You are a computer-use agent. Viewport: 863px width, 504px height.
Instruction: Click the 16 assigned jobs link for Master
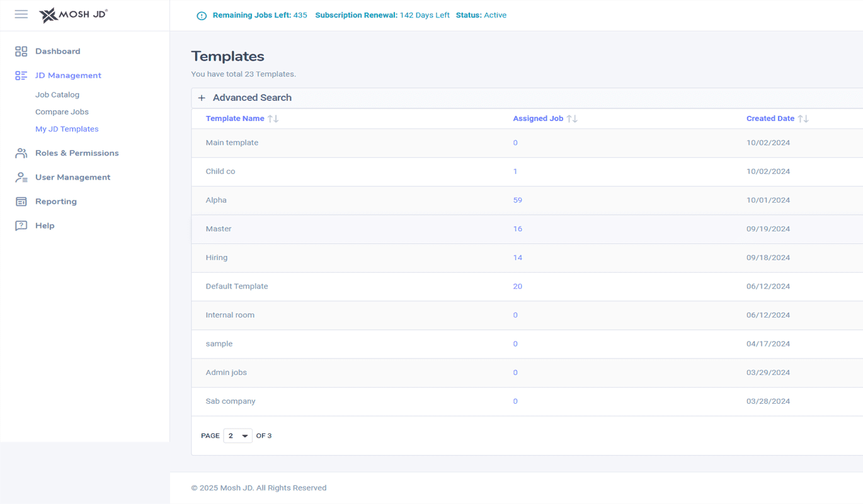(517, 229)
